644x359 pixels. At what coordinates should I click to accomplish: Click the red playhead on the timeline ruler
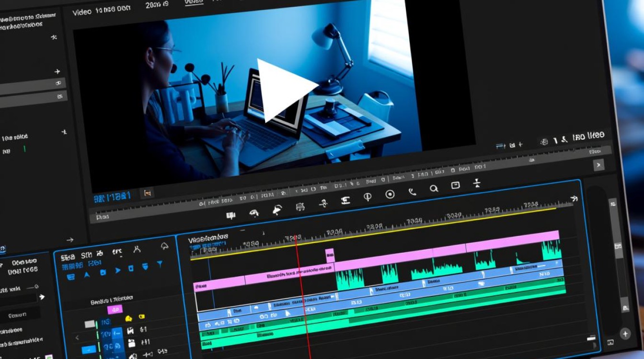297,238
